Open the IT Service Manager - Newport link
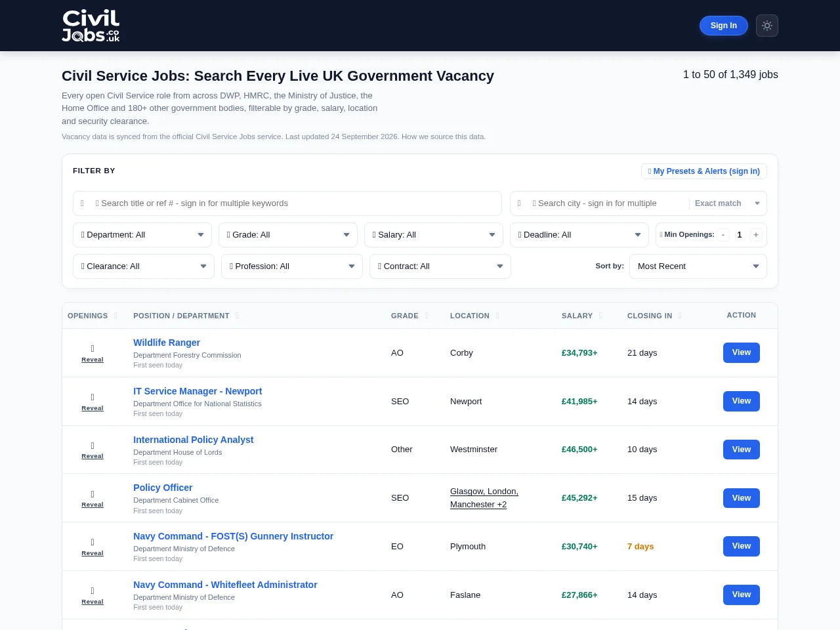Screen dimensions: 840x630 pos(198,391)
